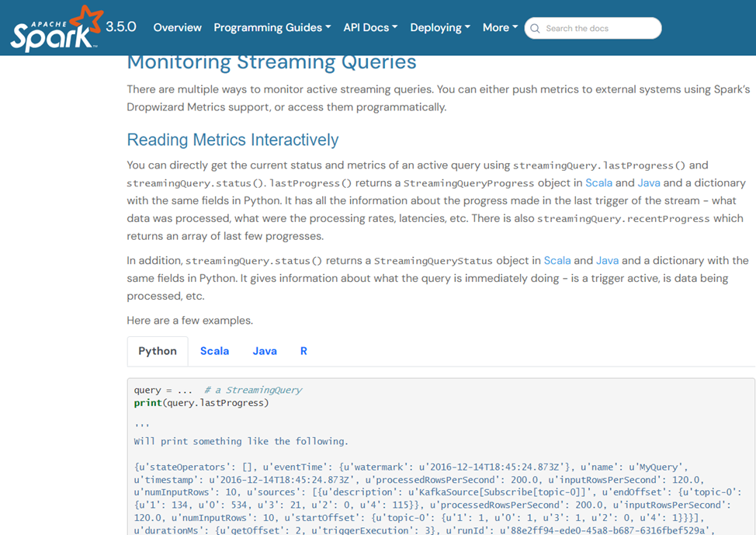
Task: Open Java link for StreamingQueryStatus
Action: 608,260
